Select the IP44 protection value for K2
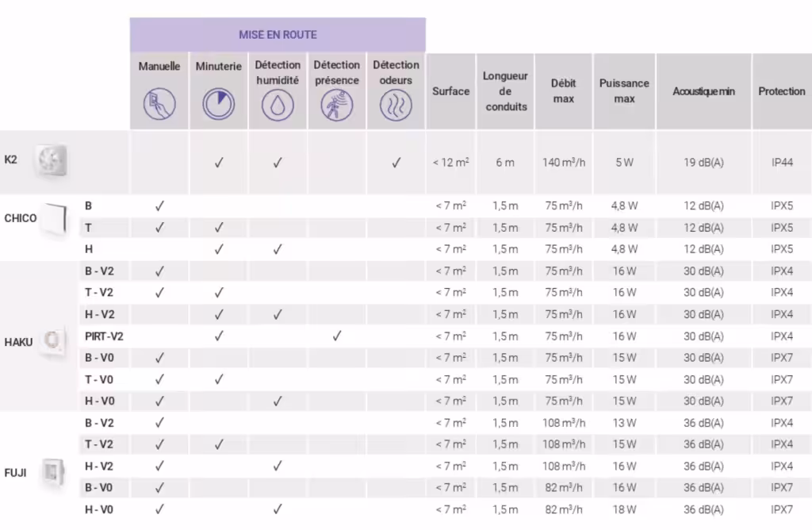This screenshot has width=812, height=530. [782, 163]
